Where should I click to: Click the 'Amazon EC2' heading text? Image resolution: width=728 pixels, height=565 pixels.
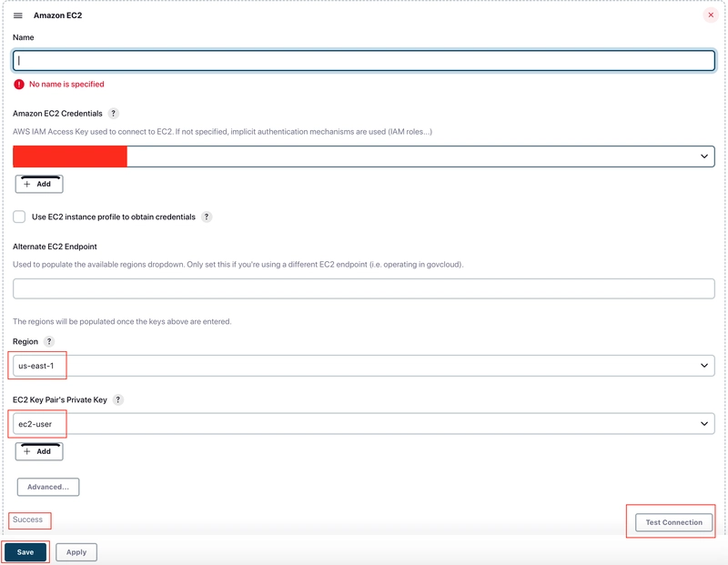click(x=57, y=15)
